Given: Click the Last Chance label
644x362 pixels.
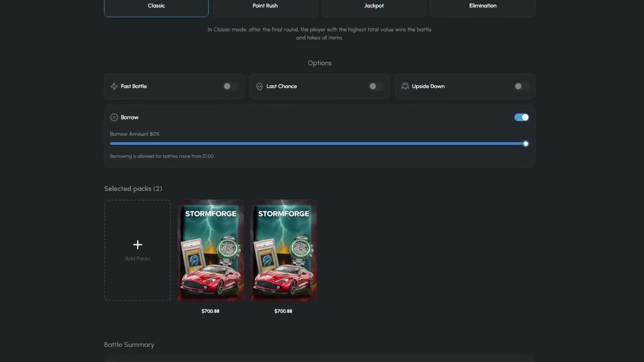Looking at the screenshot, I should coord(281,86).
